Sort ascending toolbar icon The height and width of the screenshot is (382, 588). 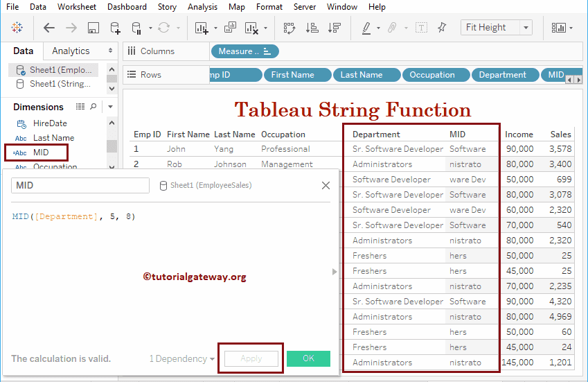click(312, 28)
